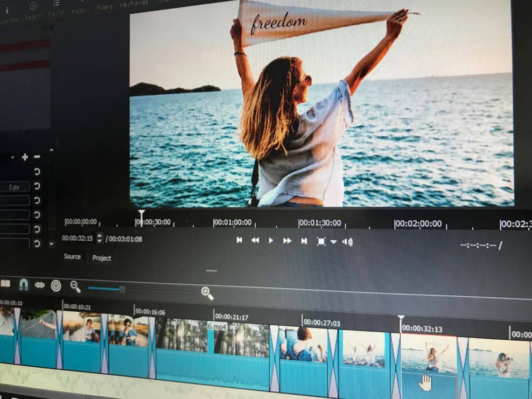Skip to the start of the video
The image size is (532, 399).
pyautogui.click(x=239, y=240)
